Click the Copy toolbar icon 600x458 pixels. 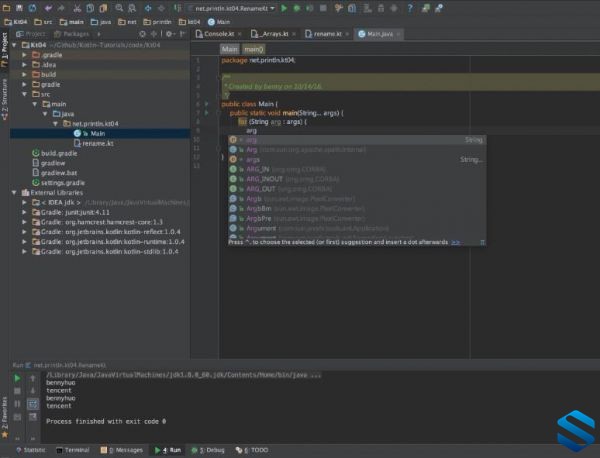tap(90, 8)
